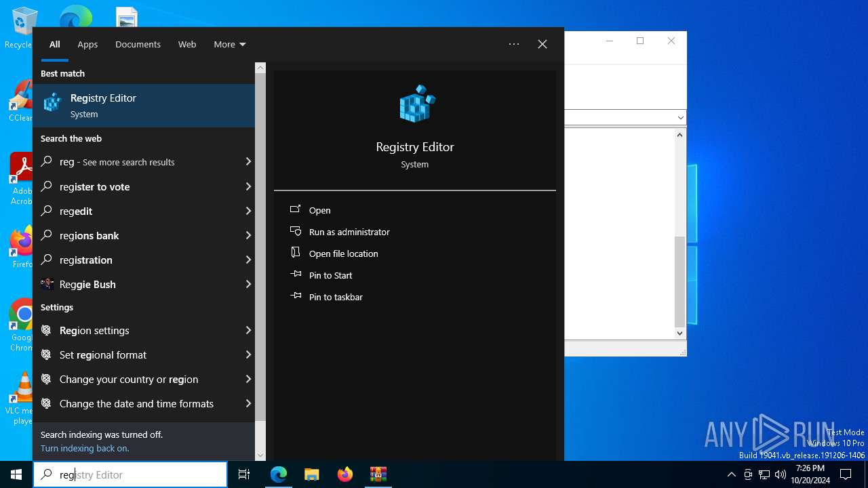Click 'Turn indexing back on.' link
The image size is (868, 488).
click(85, 448)
